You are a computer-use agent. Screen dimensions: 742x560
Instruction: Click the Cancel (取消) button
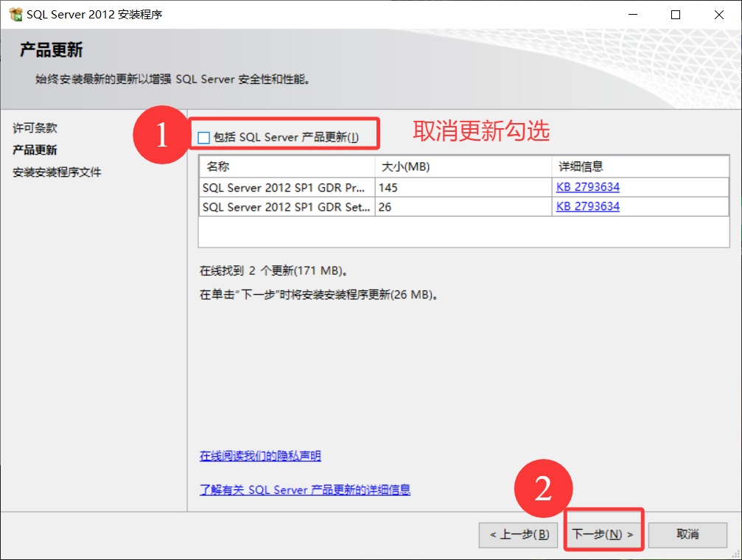tap(687, 535)
